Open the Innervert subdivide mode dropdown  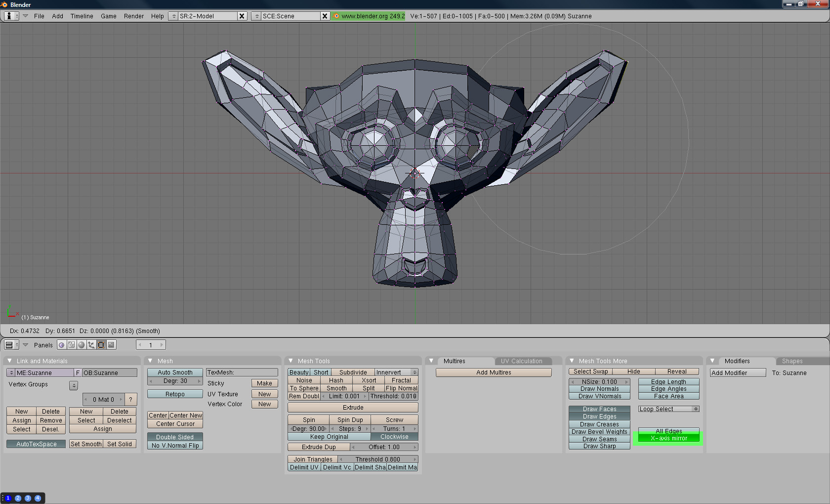pyautogui.click(x=396, y=373)
